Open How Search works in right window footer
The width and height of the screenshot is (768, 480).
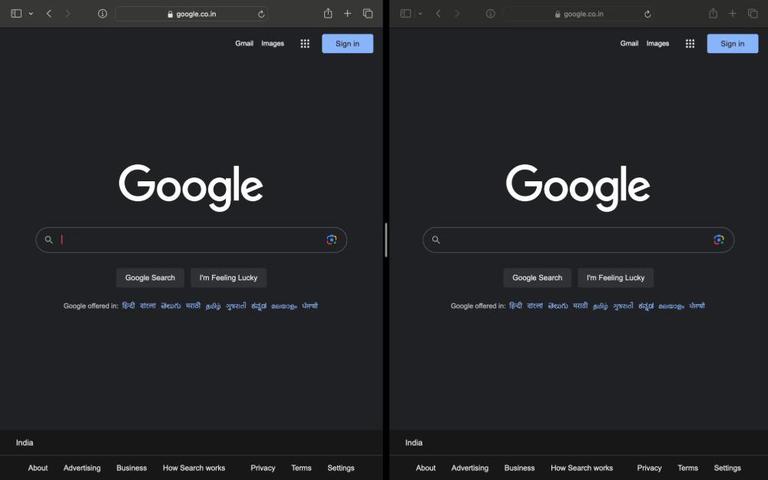(582, 468)
